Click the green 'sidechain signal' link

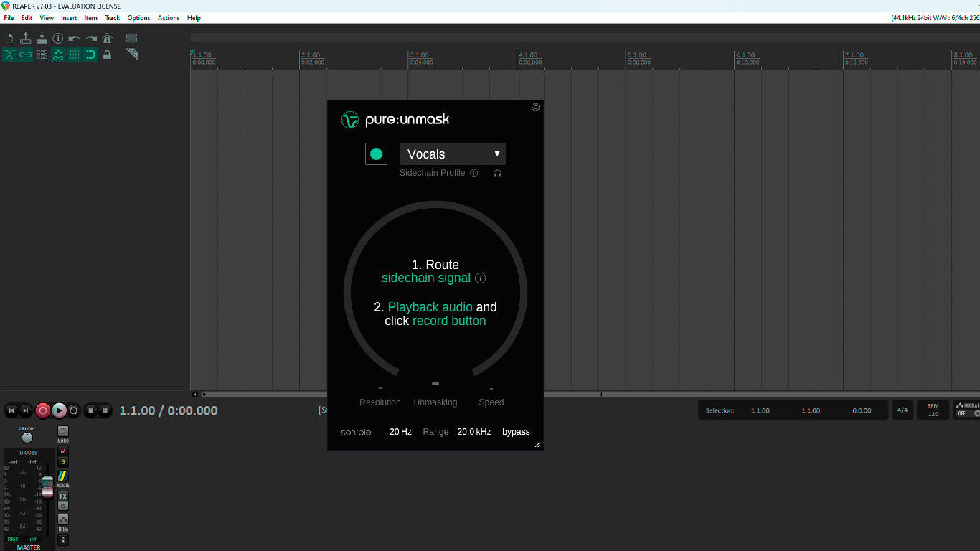(x=426, y=278)
